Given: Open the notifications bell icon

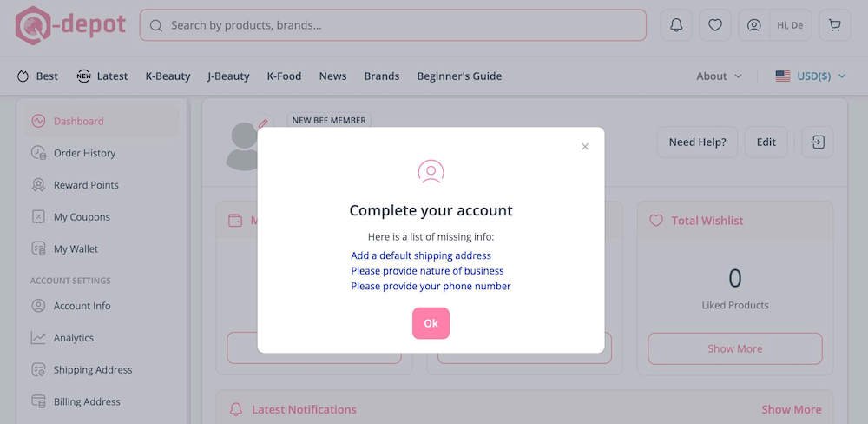Looking at the screenshot, I should [x=676, y=25].
